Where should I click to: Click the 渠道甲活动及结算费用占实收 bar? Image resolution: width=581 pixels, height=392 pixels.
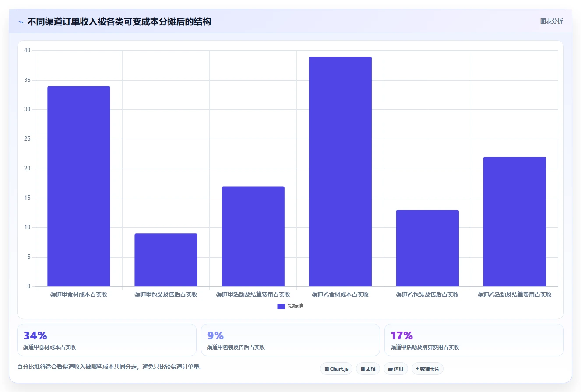point(253,237)
